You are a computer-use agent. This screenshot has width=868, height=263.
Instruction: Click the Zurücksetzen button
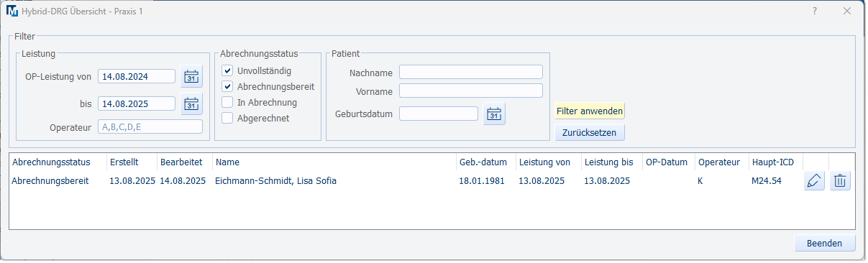(x=590, y=133)
